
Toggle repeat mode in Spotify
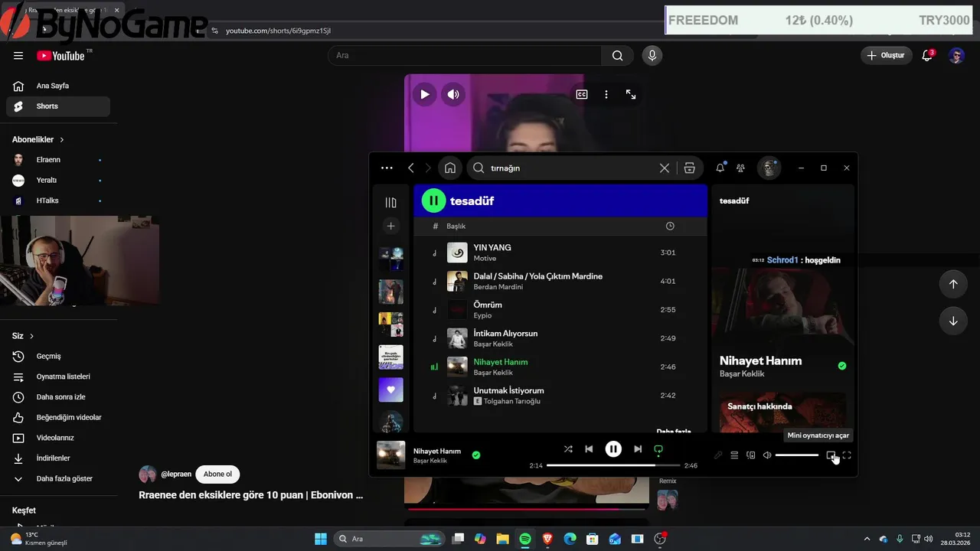coord(658,449)
